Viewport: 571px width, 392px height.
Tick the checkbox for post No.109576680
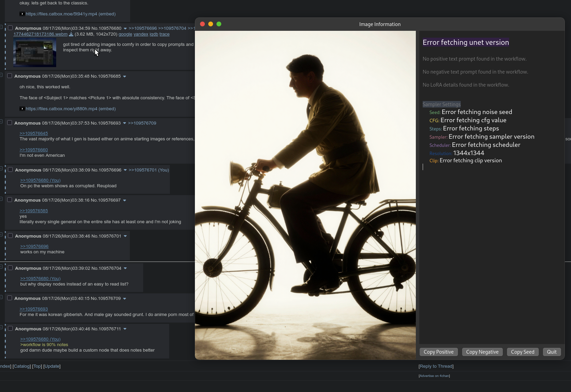click(x=10, y=28)
